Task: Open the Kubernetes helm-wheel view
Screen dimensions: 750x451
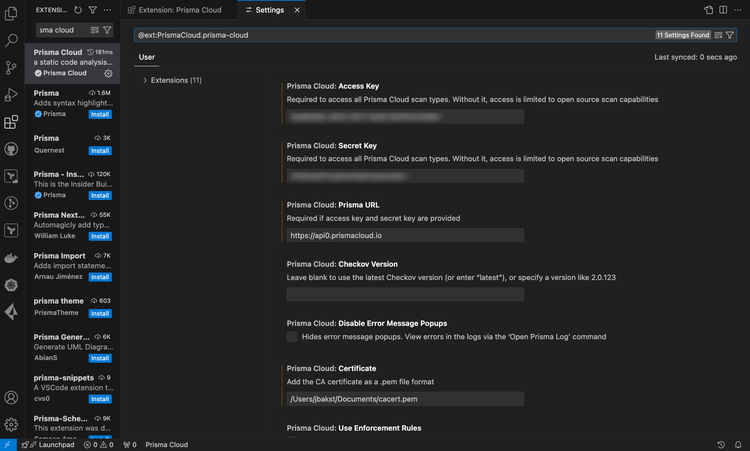Action: (11, 286)
